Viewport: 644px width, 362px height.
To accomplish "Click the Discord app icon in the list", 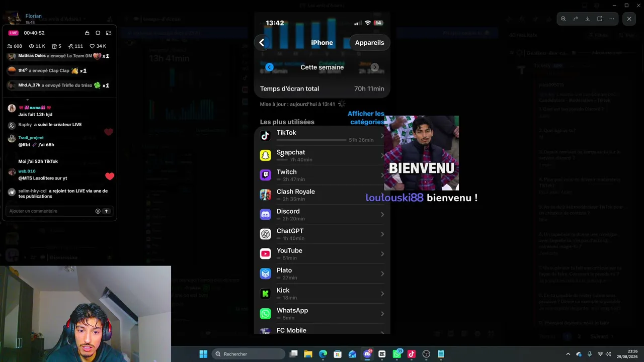I will click(265, 215).
